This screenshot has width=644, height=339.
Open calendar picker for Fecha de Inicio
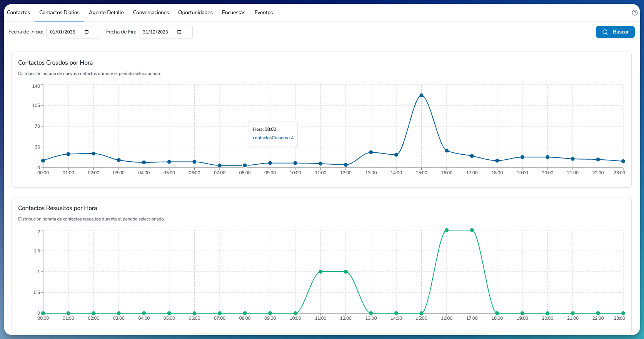tap(87, 32)
